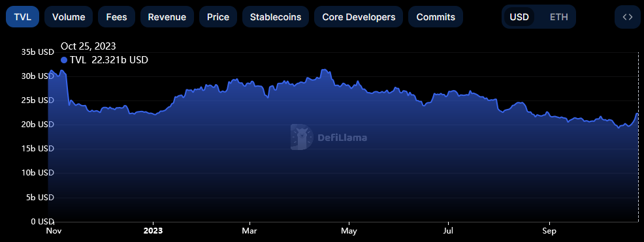Toggle the TVL metric chip
644x242 pixels.
(x=23, y=17)
